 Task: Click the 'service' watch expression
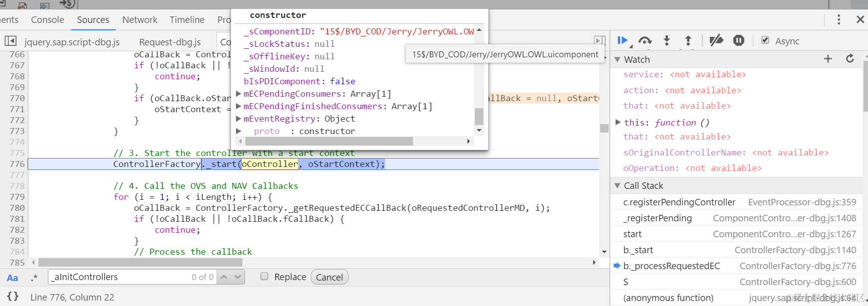684,74
